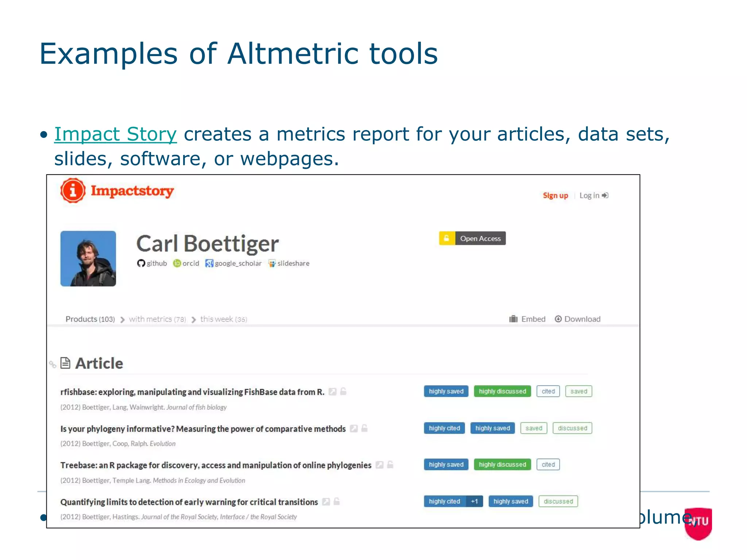Click the log in arrow icon
Screen dimensions: 747x560
point(605,195)
